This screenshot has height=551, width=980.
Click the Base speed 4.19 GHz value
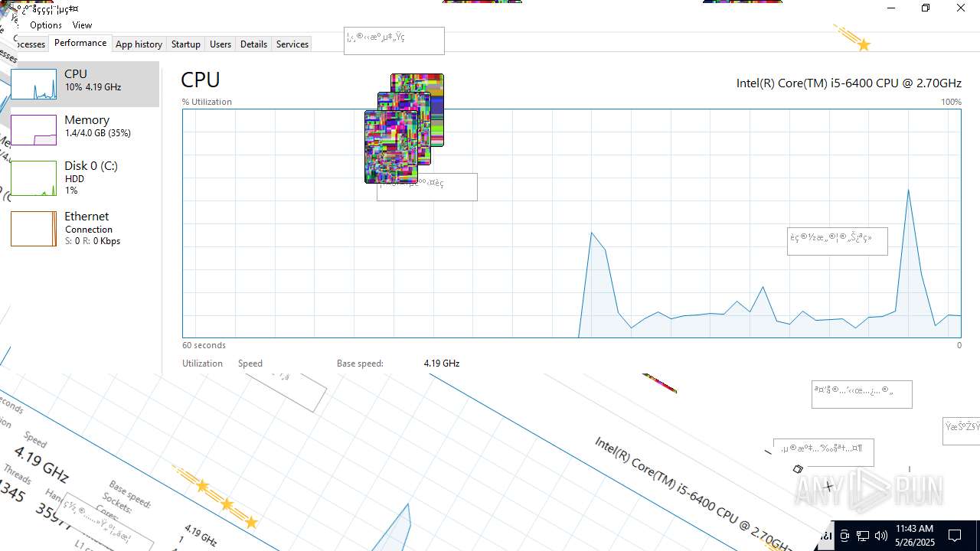(442, 364)
